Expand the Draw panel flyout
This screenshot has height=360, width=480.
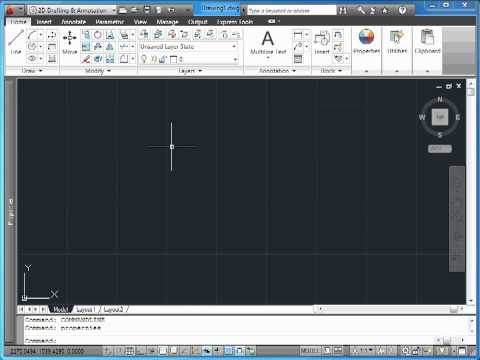(32, 71)
